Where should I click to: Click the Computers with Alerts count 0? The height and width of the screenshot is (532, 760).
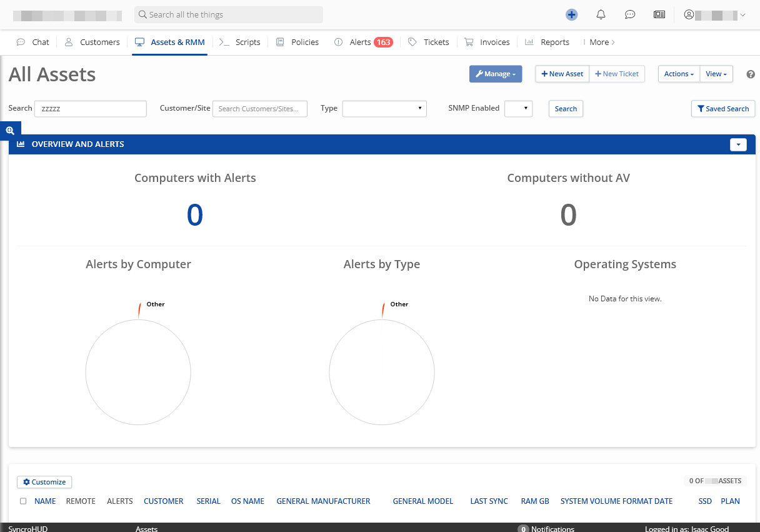[195, 215]
